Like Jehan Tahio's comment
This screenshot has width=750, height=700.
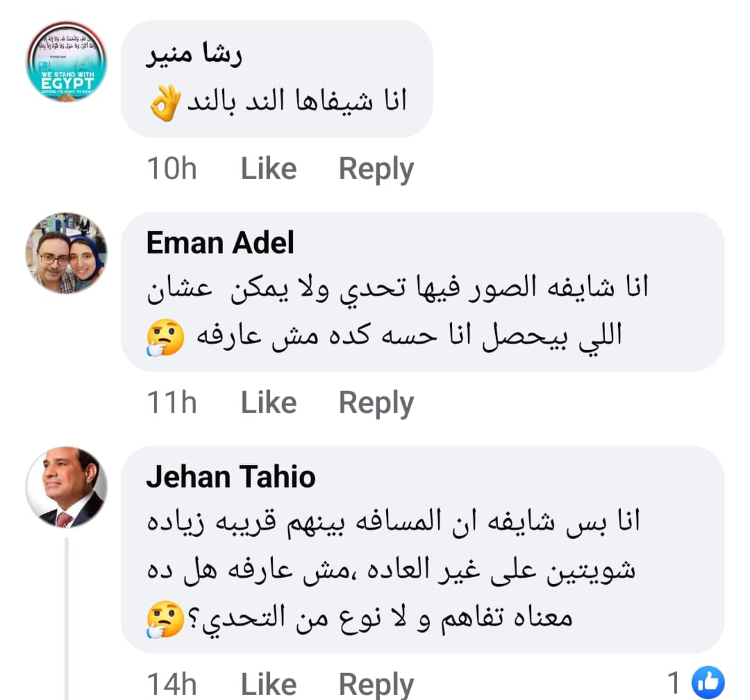pyautogui.click(x=268, y=684)
